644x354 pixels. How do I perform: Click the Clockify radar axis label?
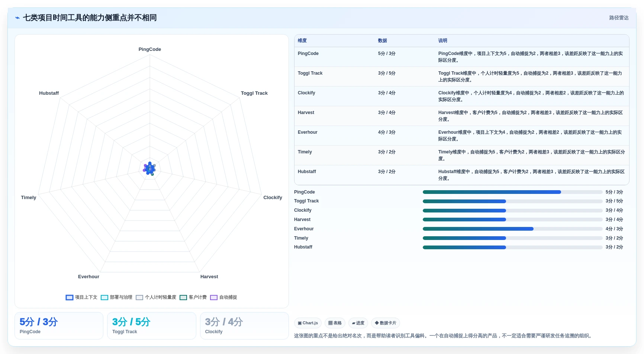pos(273,198)
